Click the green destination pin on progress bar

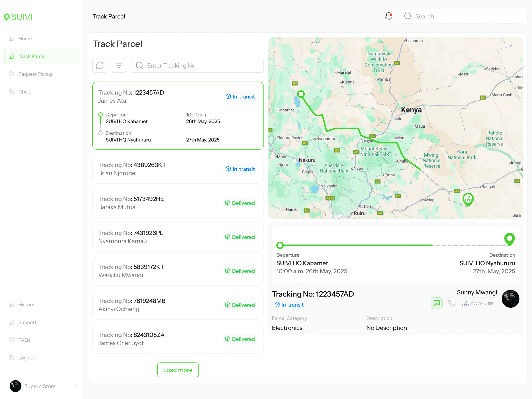(509, 239)
